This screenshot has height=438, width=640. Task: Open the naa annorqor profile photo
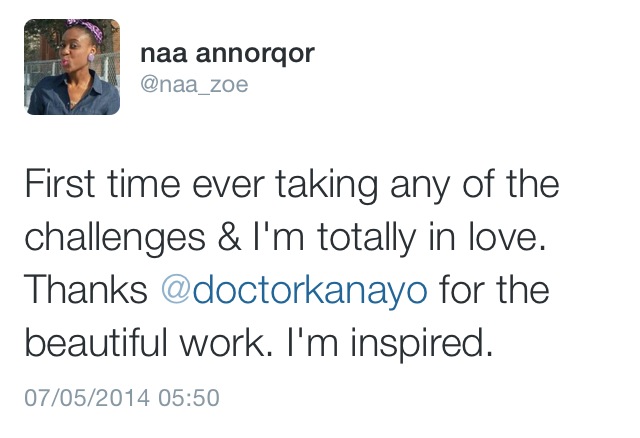[72, 68]
